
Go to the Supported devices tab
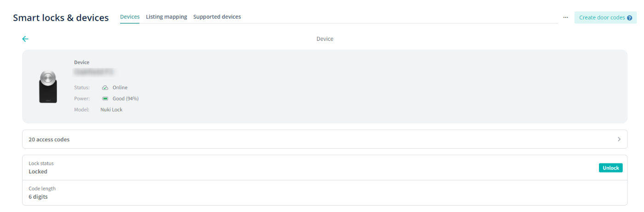[217, 17]
